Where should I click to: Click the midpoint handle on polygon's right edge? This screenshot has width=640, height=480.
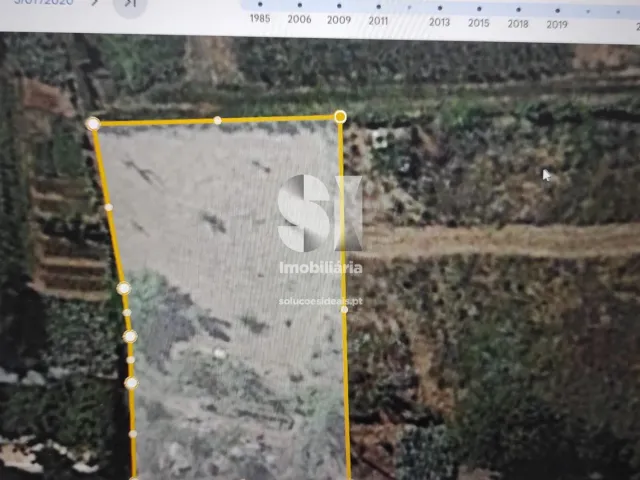(345, 309)
